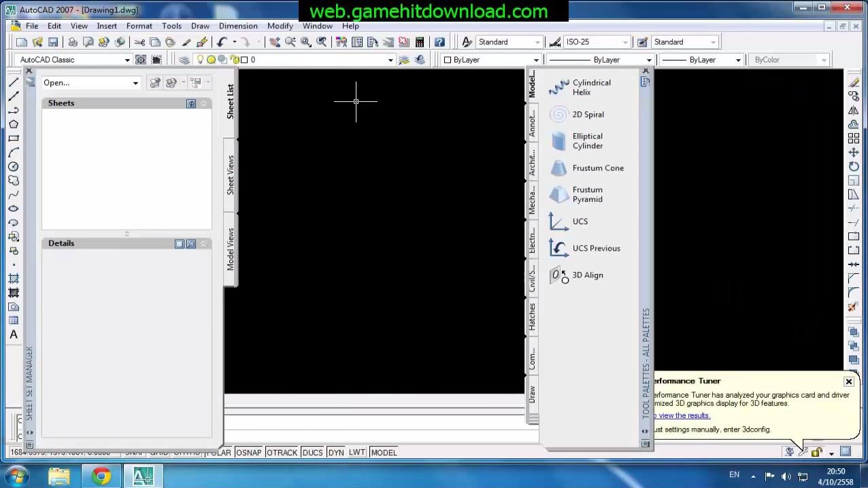Select the Table draw tool
868x488 pixels.
14,320
